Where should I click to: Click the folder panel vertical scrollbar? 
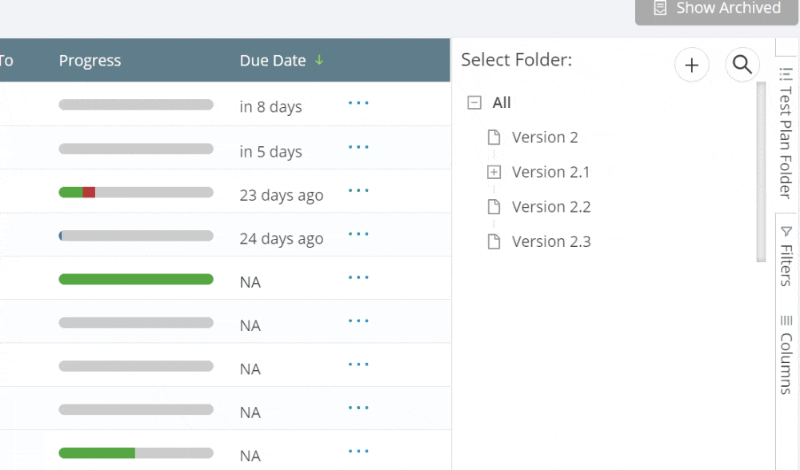(x=761, y=171)
